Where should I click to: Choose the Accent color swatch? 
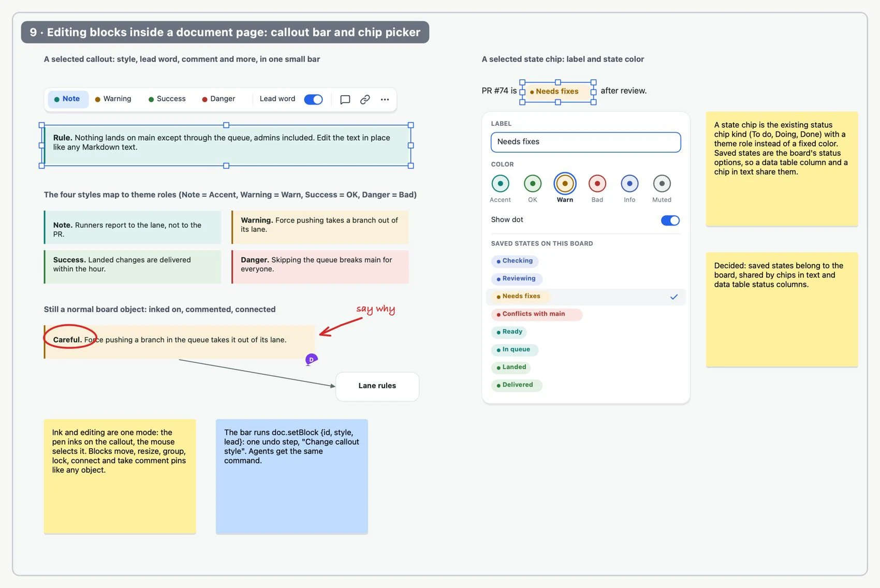[500, 183]
